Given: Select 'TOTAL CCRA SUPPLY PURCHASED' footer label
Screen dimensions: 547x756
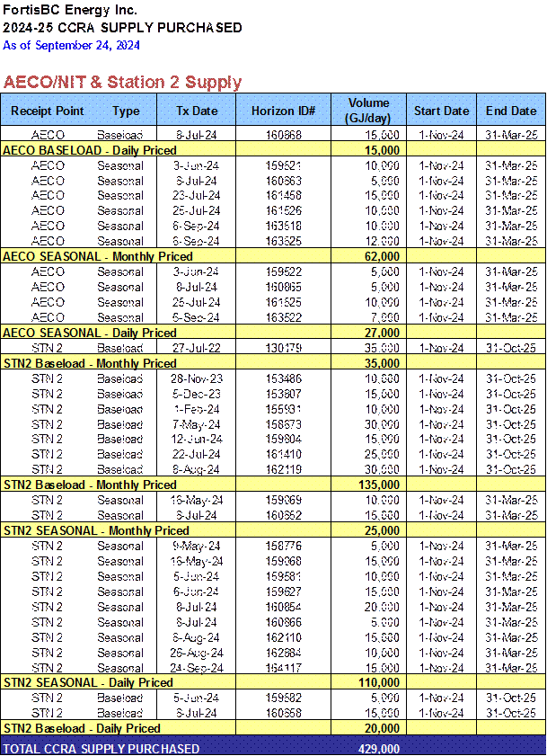Looking at the screenshot, I should click(101, 749).
